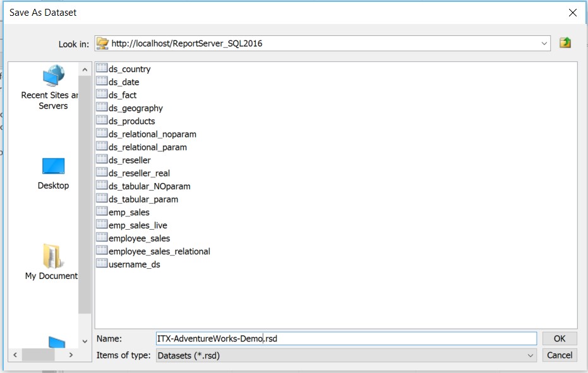
Task: Select the emp_sales_live file name
Action: tap(138, 225)
